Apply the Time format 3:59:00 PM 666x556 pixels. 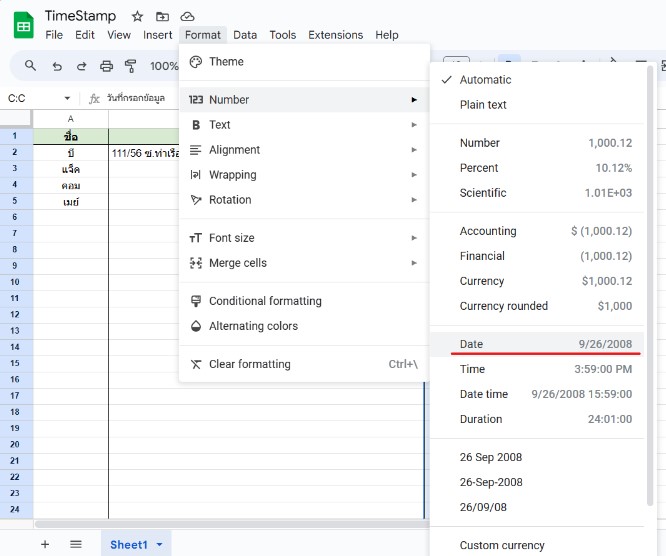click(537, 370)
